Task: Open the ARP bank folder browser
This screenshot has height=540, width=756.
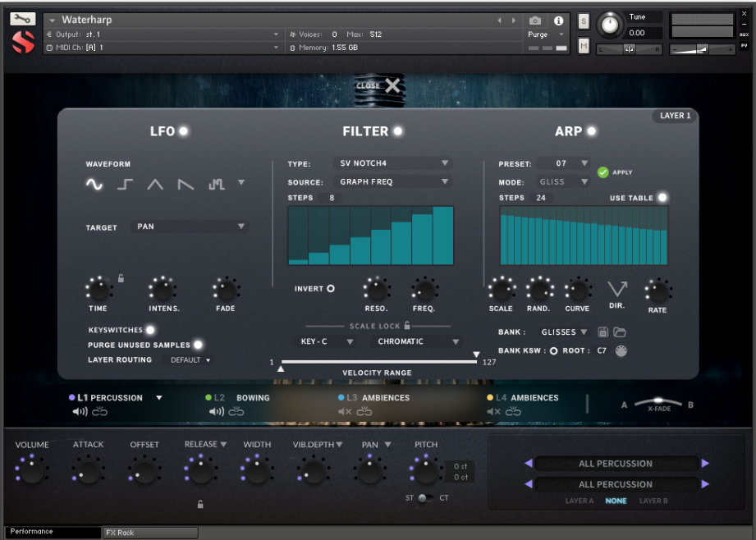Action: pyautogui.click(x=621, y=330)
